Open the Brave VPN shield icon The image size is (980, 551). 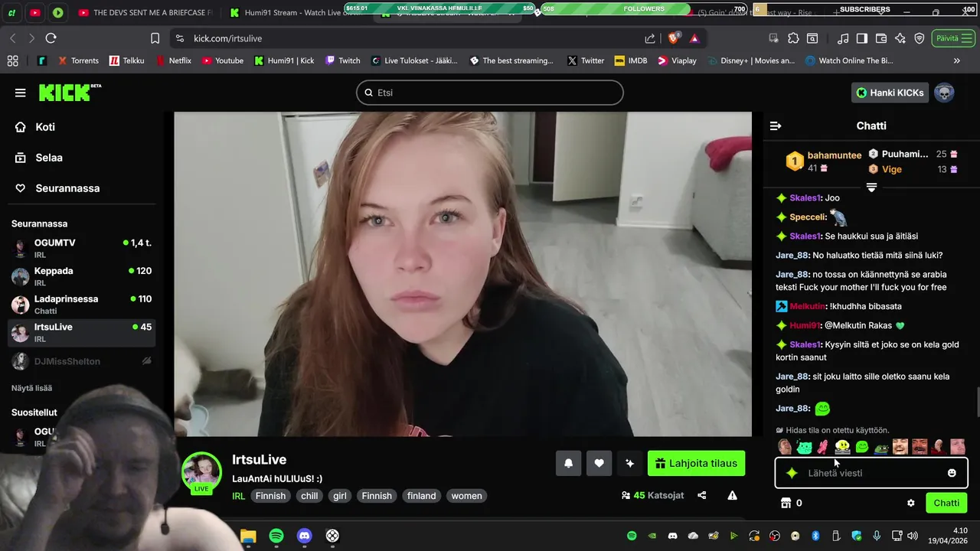point(920,38)
